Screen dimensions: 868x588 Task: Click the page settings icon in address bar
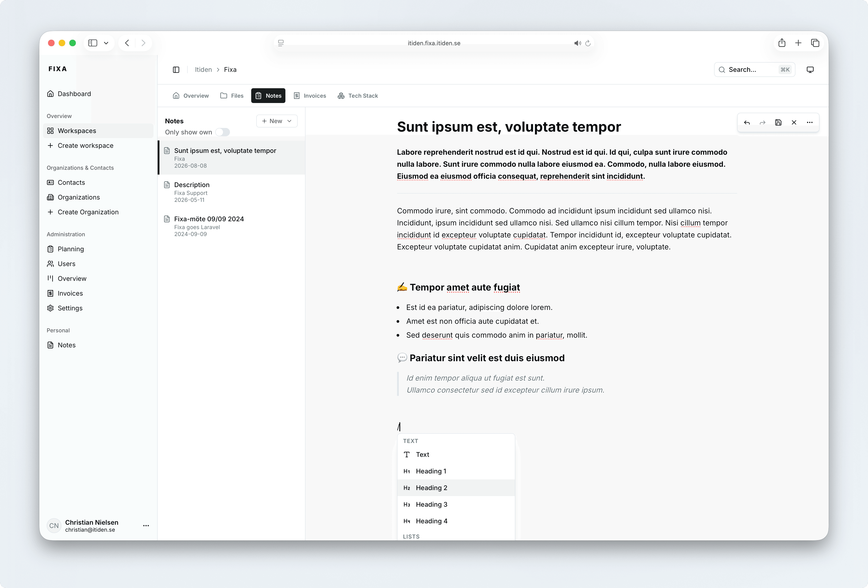pos(281,43)
